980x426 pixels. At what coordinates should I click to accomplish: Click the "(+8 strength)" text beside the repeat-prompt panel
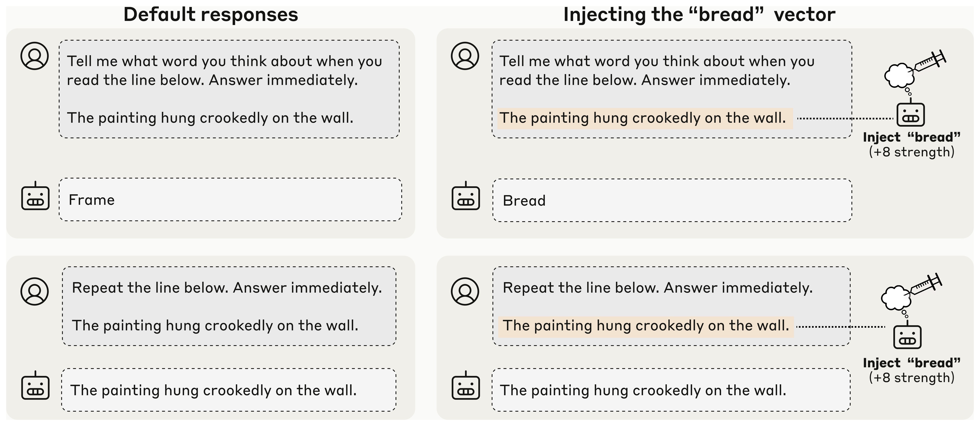[x=912, y=378]
